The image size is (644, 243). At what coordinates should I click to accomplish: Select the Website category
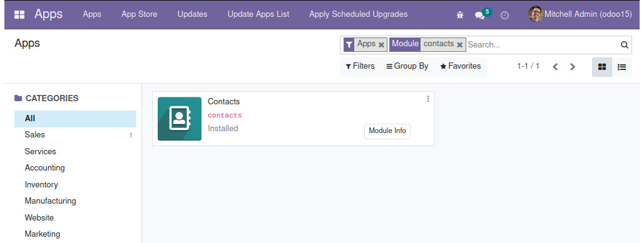[76, 218]
